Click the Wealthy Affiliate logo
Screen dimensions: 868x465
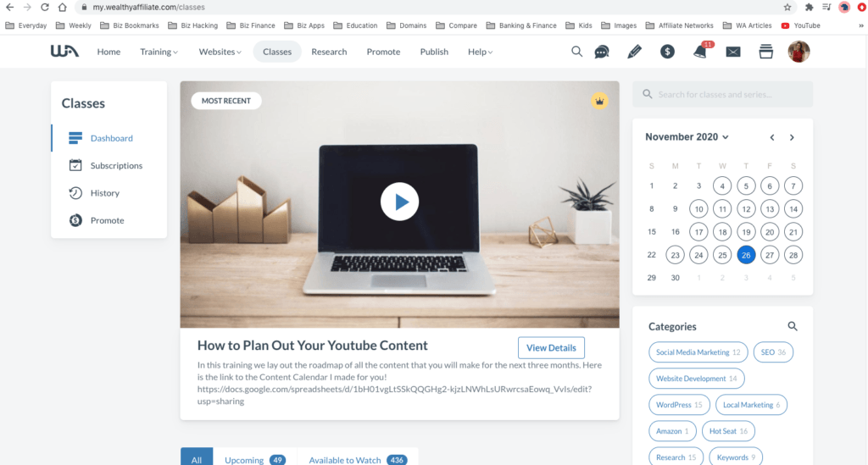point(64,52)
